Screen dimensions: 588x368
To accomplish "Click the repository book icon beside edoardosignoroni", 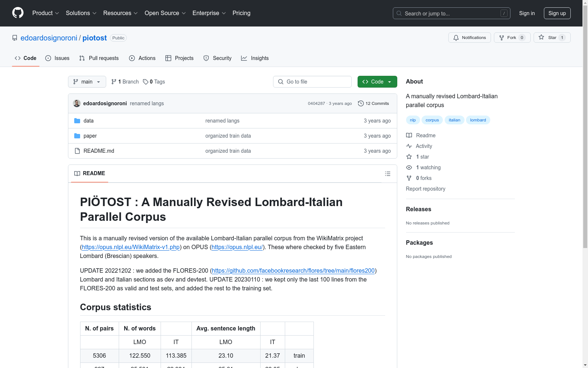I will pyautogui.click(x=15, y=38).
